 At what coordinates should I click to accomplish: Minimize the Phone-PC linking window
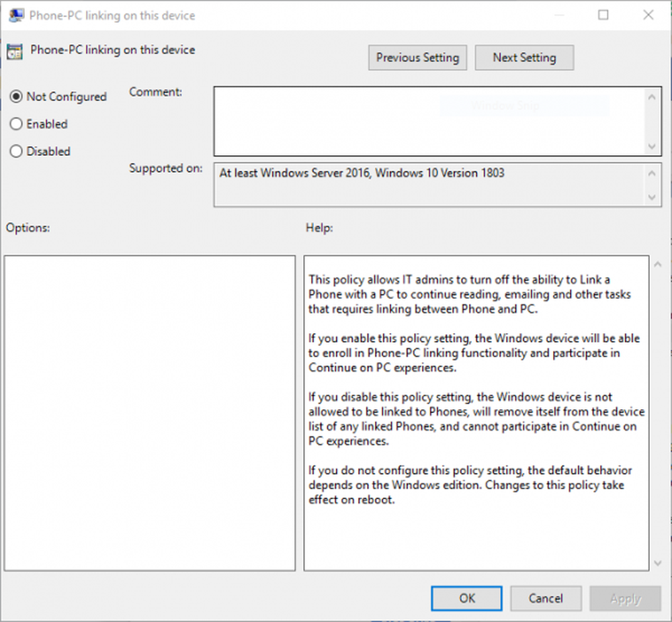(x=558, y=15)
